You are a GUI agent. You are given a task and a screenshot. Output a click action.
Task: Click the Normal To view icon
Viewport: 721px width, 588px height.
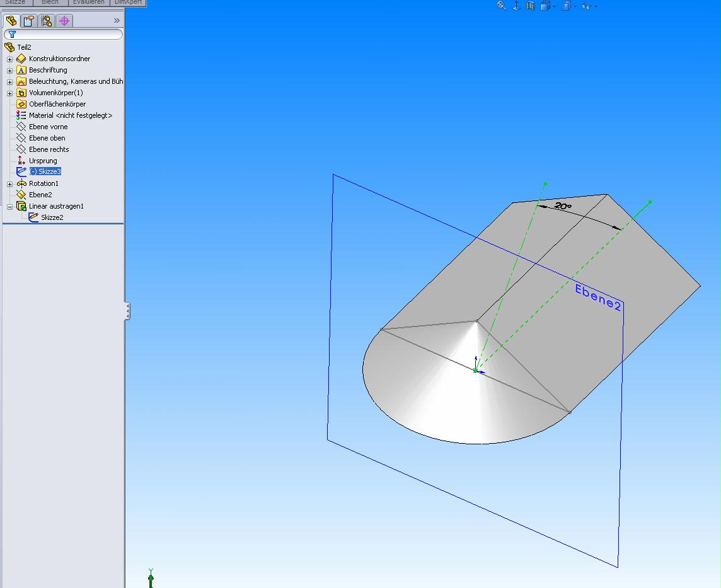(x=516, y=6)
